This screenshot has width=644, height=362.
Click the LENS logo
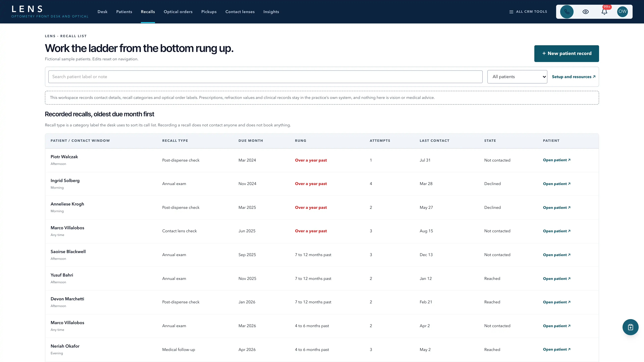tap(50, 12)
